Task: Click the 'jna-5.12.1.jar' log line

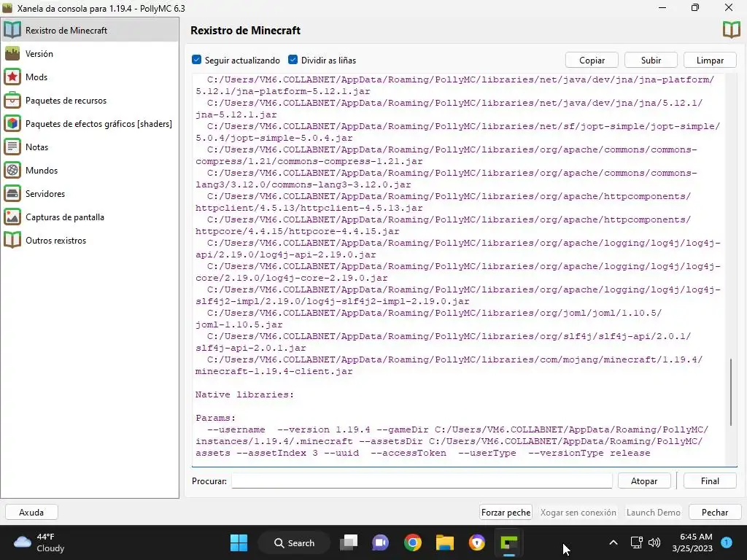Action: pyautogui.click(x=236, y=114)
